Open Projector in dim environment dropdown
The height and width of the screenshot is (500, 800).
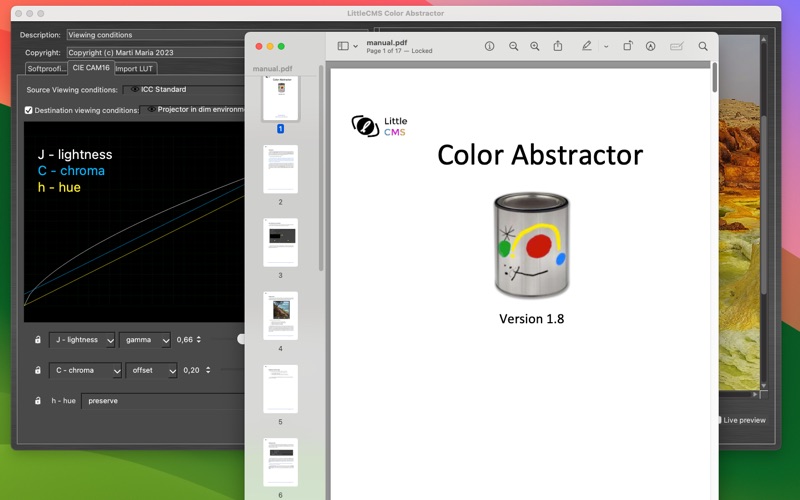[x=192, y=109]
